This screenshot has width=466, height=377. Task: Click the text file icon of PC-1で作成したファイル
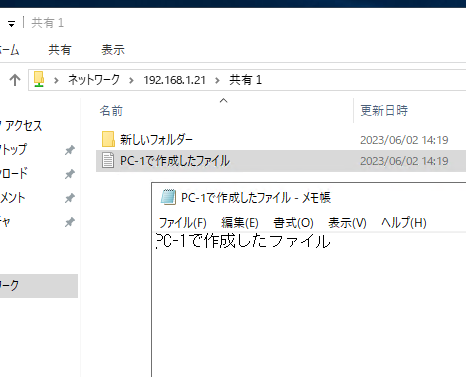[x=108, y=160]
